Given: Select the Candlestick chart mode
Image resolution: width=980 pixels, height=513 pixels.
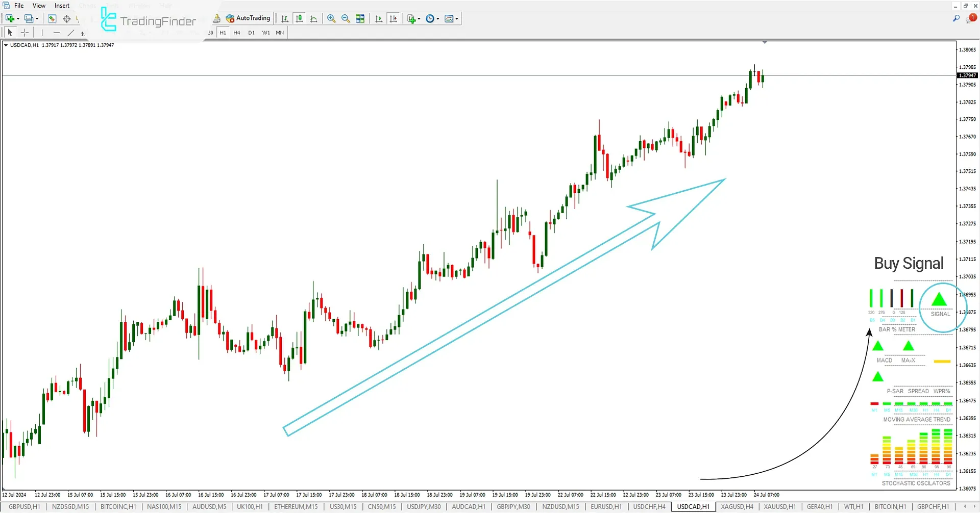Looking at the screenshot, I should (x=300, y=18).
